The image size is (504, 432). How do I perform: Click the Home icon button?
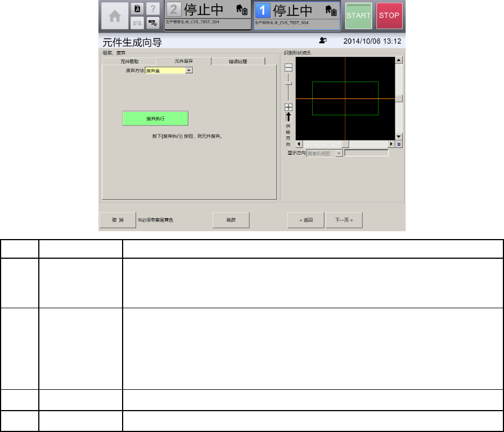114,16
